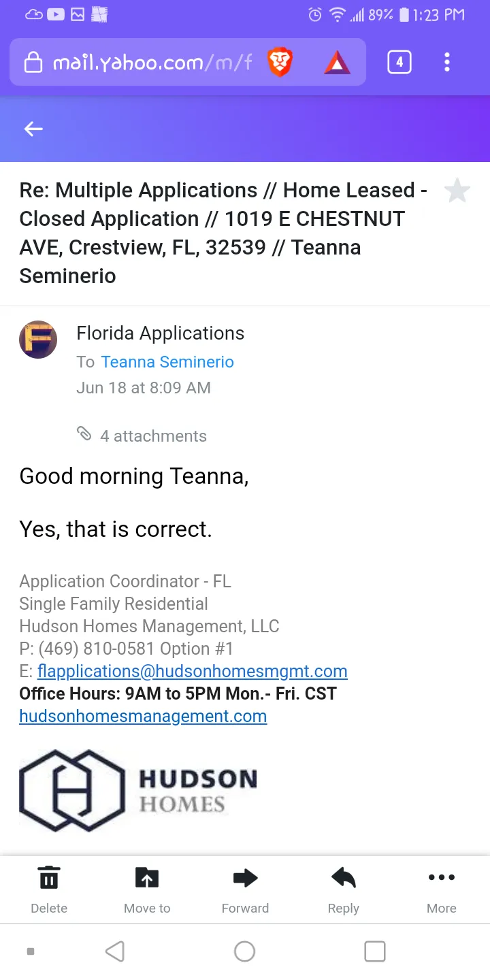Open the browser tab switcher showing 4

click(399, 63)
